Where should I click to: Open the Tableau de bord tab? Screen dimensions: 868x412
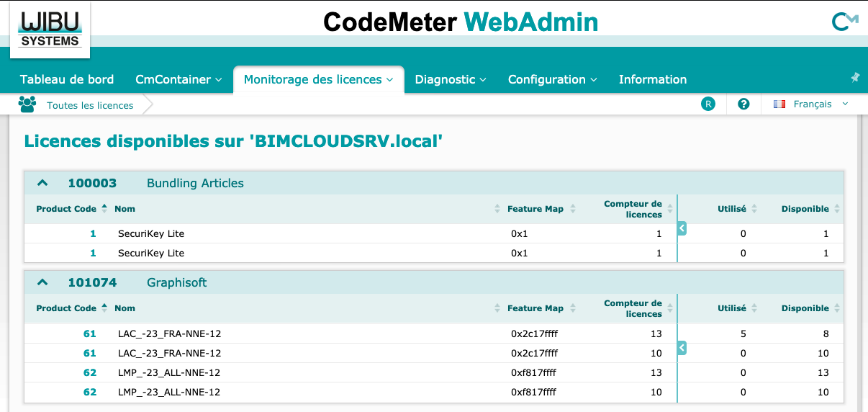point(67,79)
